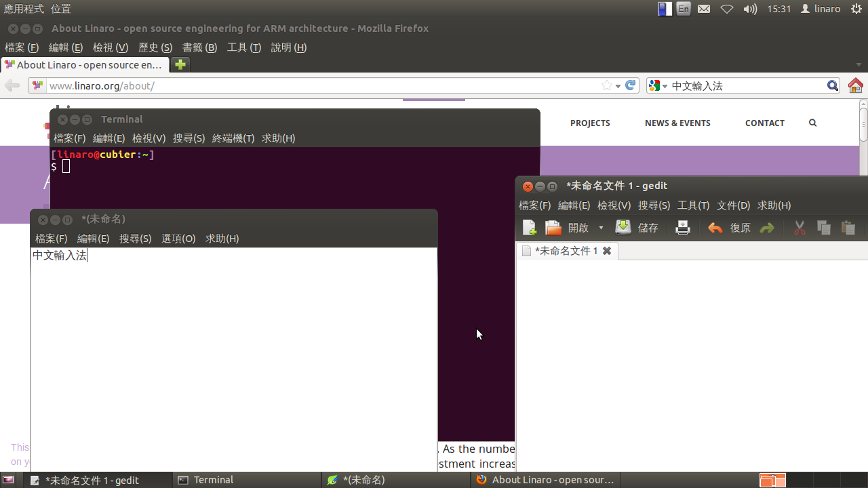Viewport: 868px width, 488px height.
Task: Open linaro user menu
Action: 821,9
